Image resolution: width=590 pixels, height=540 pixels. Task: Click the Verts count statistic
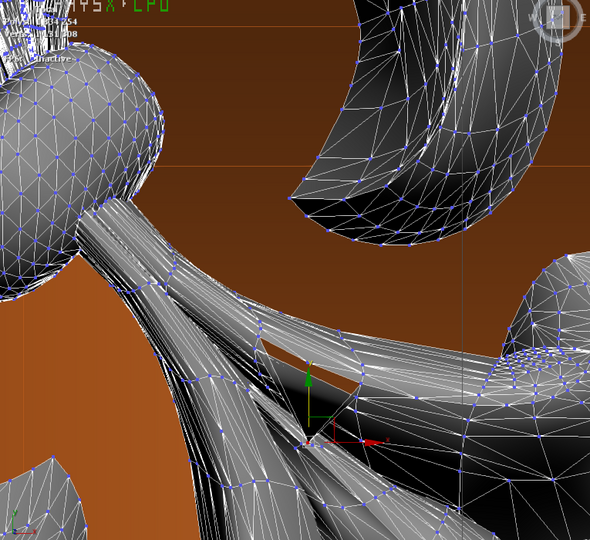coord(41,34)
